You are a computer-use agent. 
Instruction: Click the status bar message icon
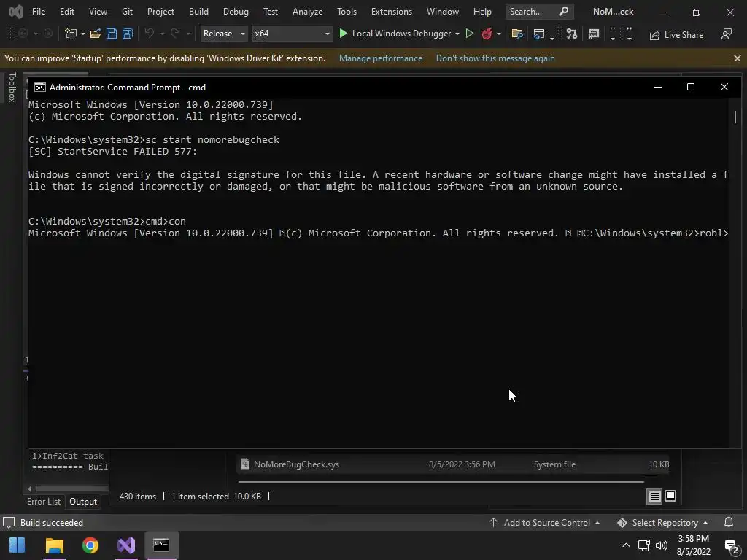coord(9,522)
